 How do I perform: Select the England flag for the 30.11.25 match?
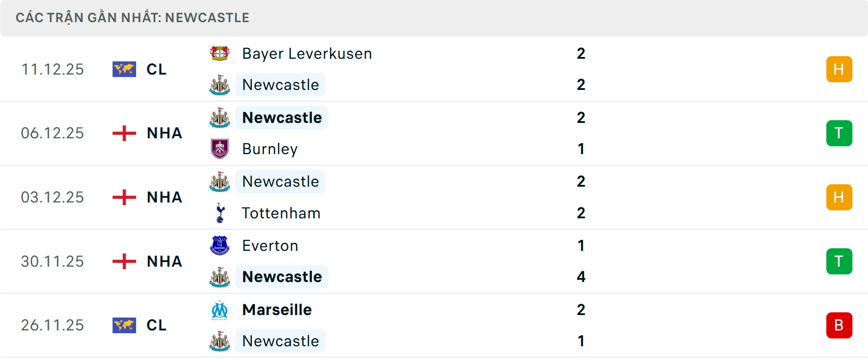coord(124,261)
